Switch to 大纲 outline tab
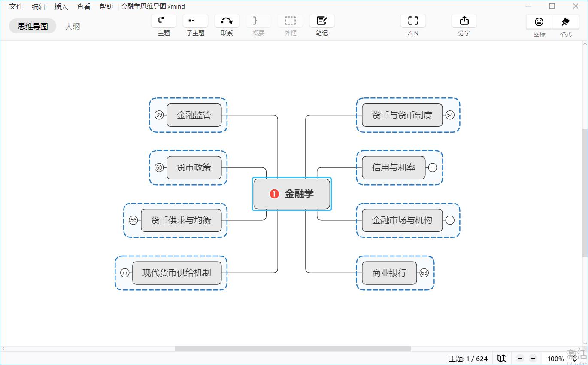Image resolution: width=588 pixels, height=365 pixels. point(73,26)
